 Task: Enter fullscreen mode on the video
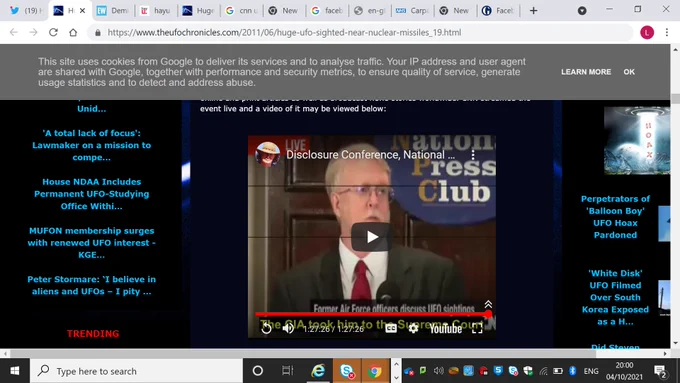[x=477, y=328]
